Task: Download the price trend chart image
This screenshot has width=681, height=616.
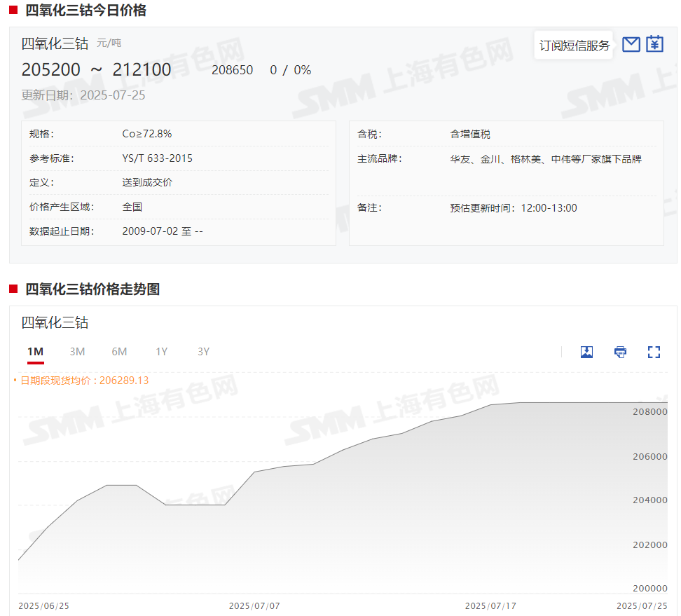Action: tap(586, 352)
